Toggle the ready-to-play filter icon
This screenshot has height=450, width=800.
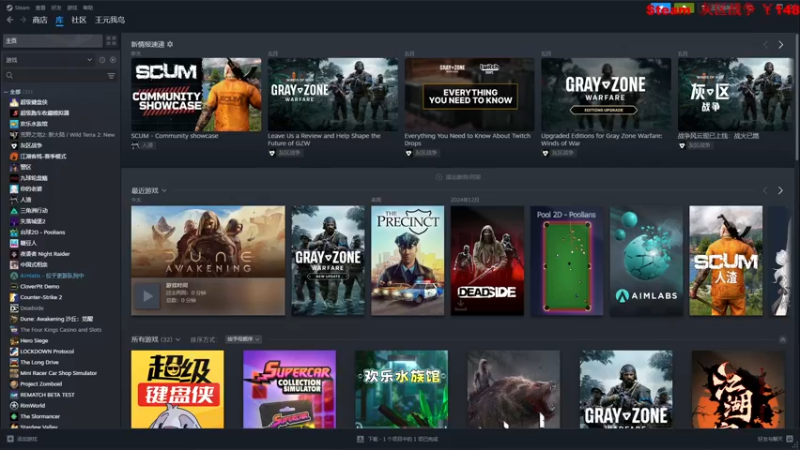(x=113, y=60)
